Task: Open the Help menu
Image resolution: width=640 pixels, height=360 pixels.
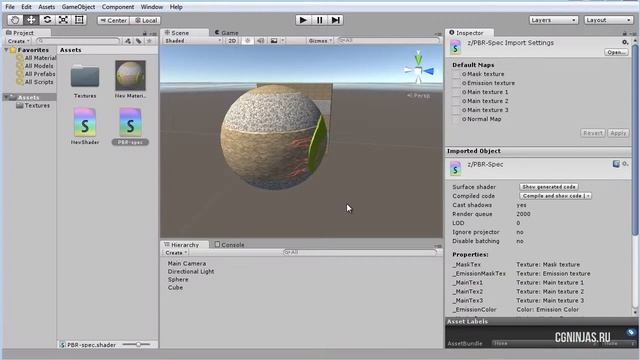Action: [x=176, y=7]
